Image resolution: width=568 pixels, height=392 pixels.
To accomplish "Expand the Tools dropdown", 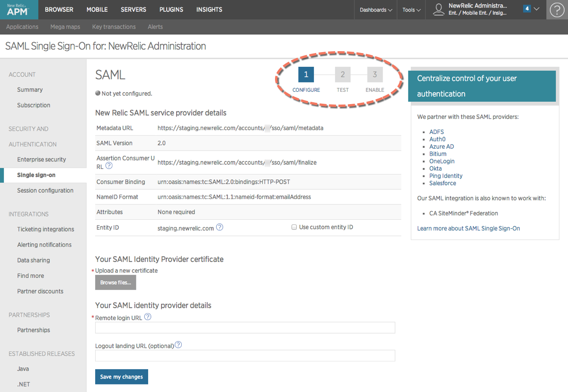I will coord(411,9).
